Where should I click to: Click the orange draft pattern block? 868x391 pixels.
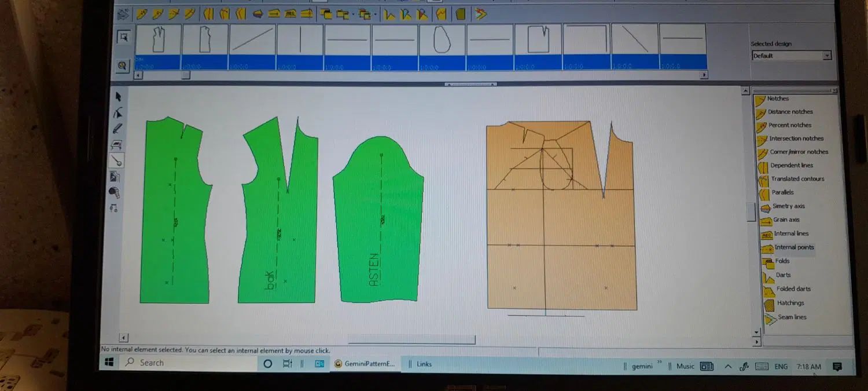[561, 215]
